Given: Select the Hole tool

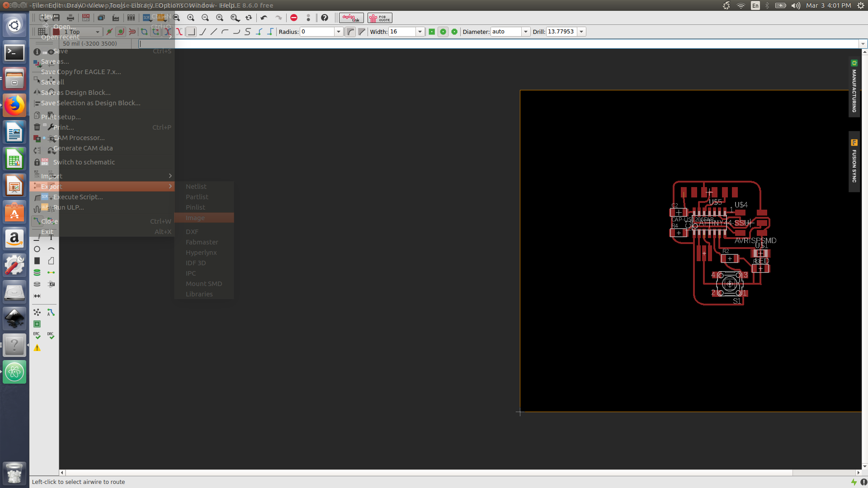Looking at the screenshot, I should pyautogui.click(x=37, y=284).
